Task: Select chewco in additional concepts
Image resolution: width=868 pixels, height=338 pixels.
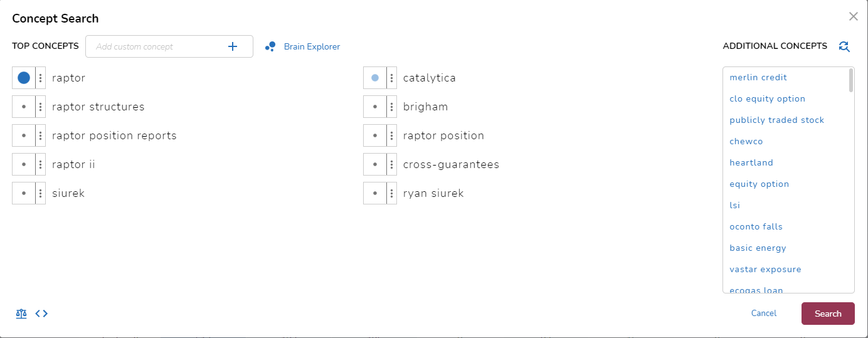Action: (746, 142)
